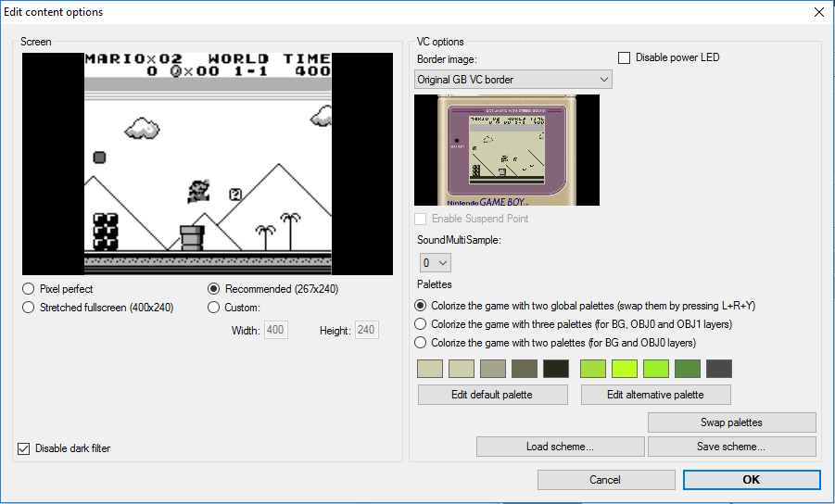Screen dimensions: 835x504
Task: Pick the third grayish default palette swatch
Action: coord(493,369)
